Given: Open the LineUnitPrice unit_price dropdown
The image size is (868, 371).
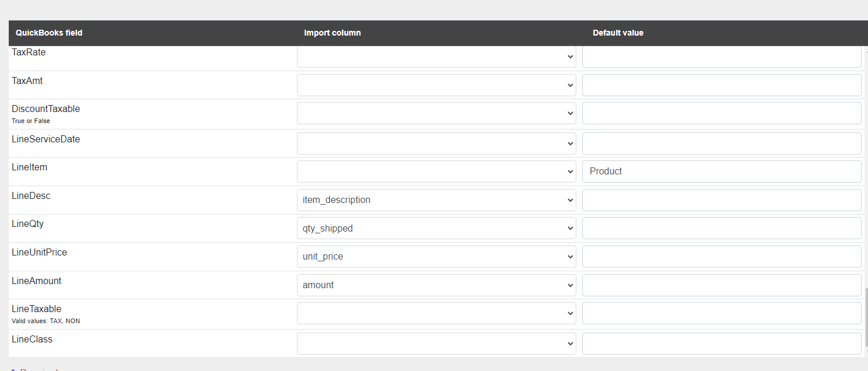Looking at the screenshot, I should click(436, 257).
